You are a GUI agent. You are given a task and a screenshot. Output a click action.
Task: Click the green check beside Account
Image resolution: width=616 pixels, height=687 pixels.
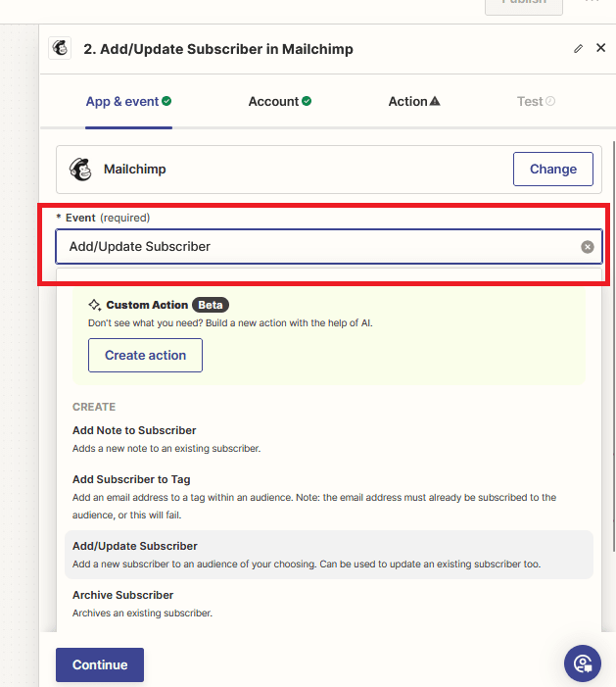pos(307,101)
